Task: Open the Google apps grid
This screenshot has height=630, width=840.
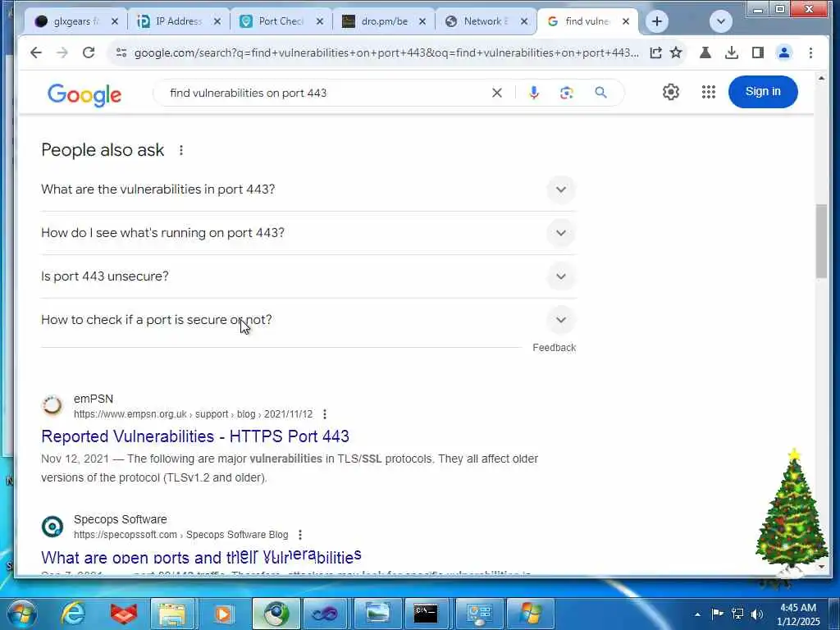Action: click(708, 92)
